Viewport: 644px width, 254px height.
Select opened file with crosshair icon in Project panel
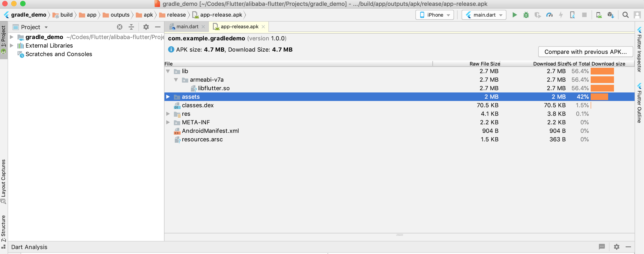[x=119, y=27]
